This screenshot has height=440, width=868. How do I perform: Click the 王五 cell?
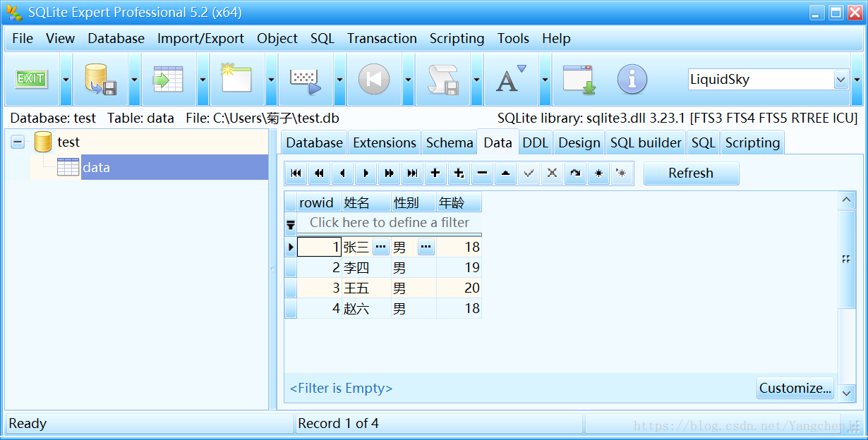tap(366, 288)
